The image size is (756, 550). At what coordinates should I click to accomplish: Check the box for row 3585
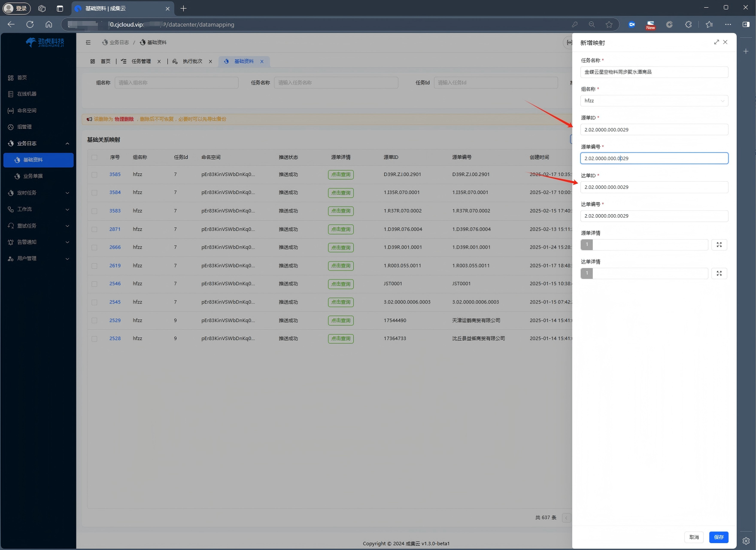pyautogui.click(x=94, y=175)
